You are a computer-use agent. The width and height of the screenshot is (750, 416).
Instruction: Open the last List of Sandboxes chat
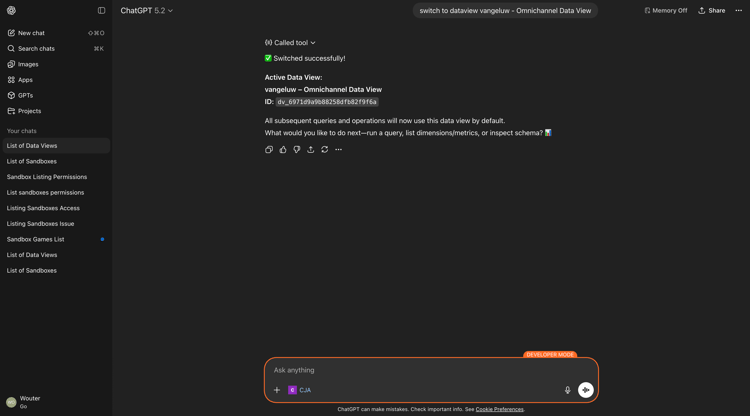click(56, 271)
